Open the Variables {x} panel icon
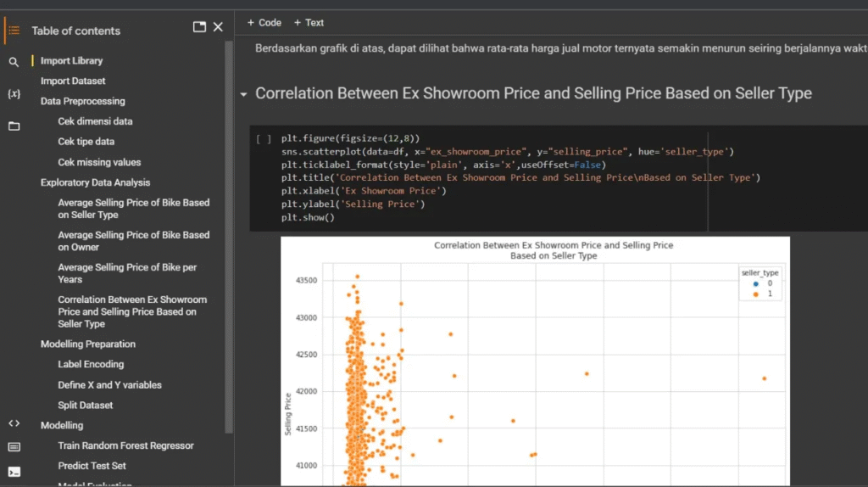The image size is (868, 487). click(14, 93)
